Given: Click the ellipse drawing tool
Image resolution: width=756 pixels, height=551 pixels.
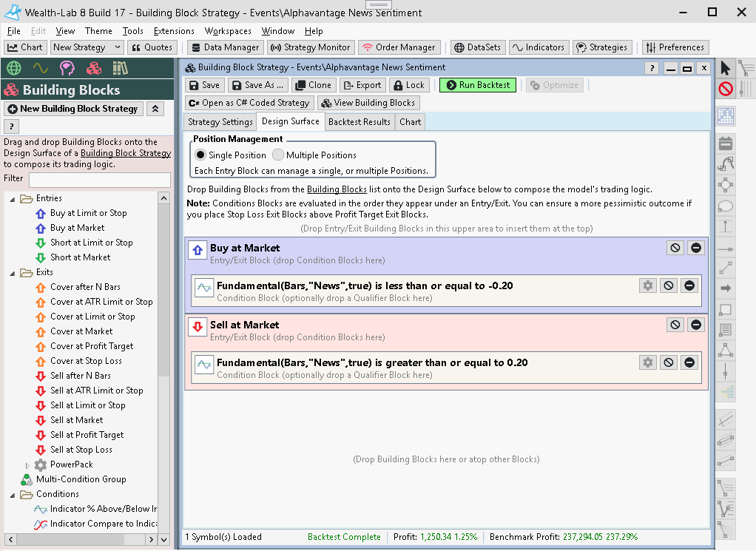Looking at the screenshot, I should tap(726, 206).
